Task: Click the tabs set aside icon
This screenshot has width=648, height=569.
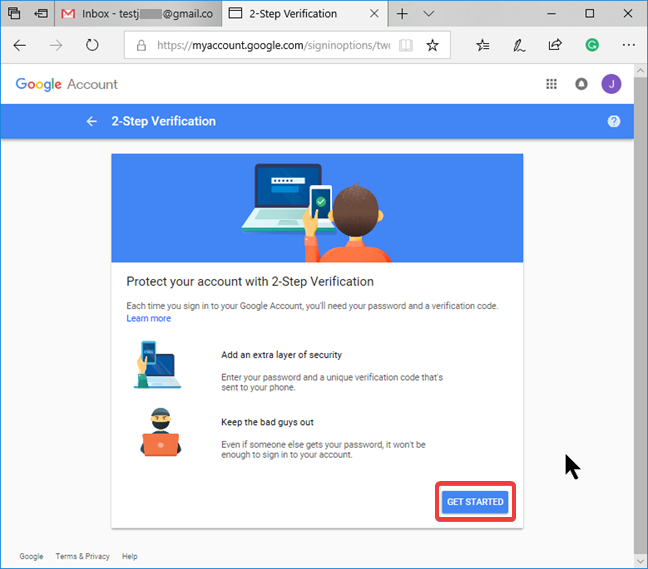Action: coord(14,13)
